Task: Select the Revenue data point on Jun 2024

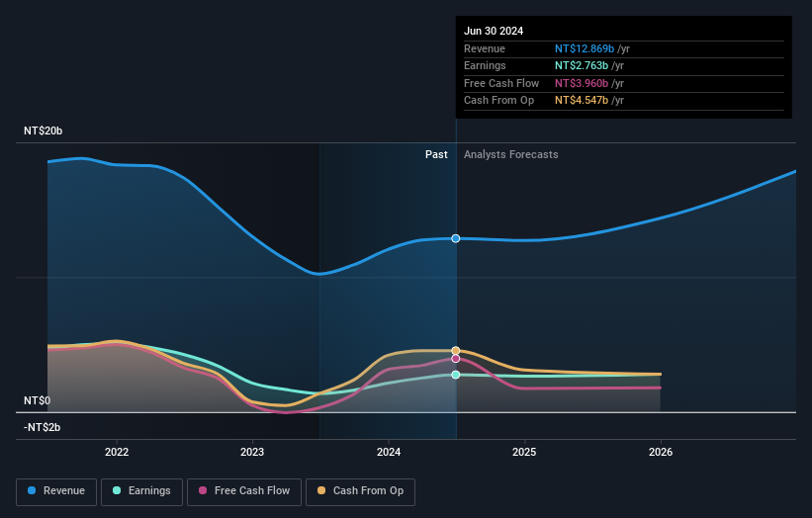Action: click(x=456, y=238)
